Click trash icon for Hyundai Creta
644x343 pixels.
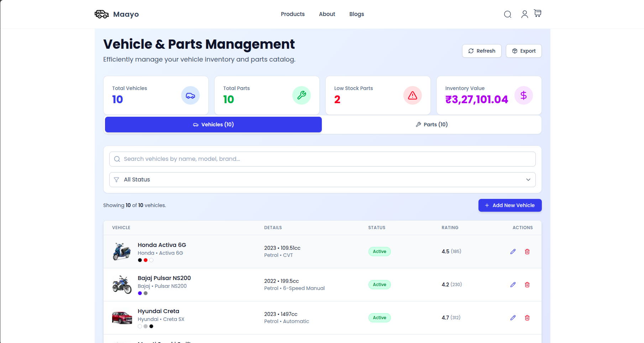click(x=527, y=318)
